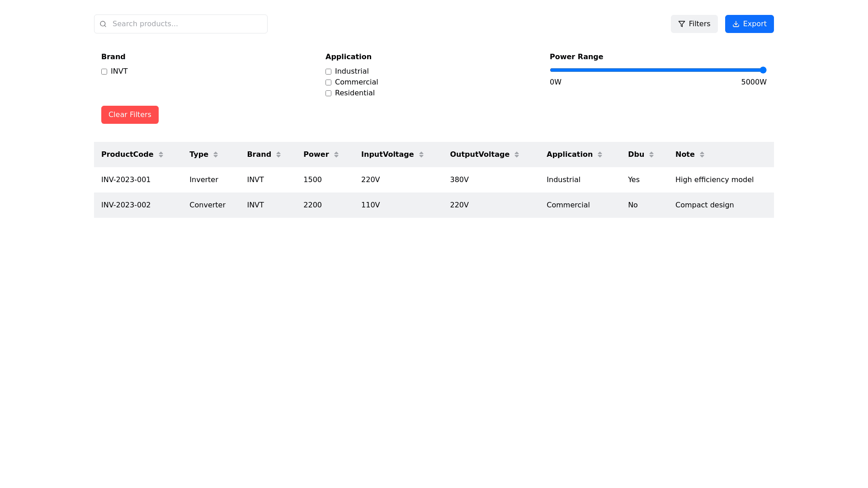Click the sort icon beside Application header
Screen dimensions: 868x488
(599, 155)
